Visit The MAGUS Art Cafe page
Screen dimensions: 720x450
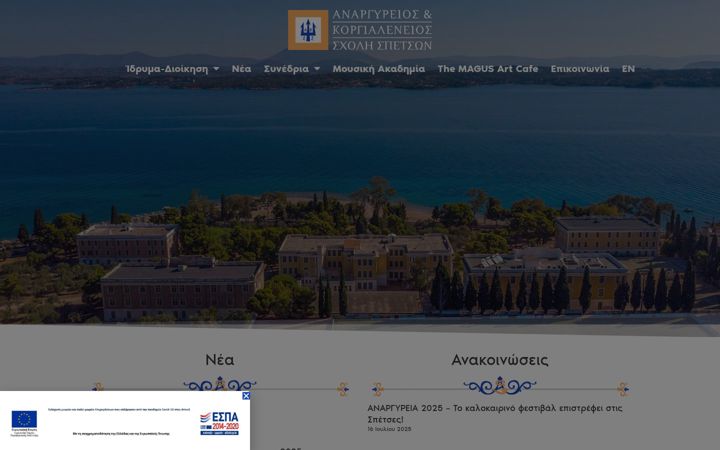[x=488, y=69]
